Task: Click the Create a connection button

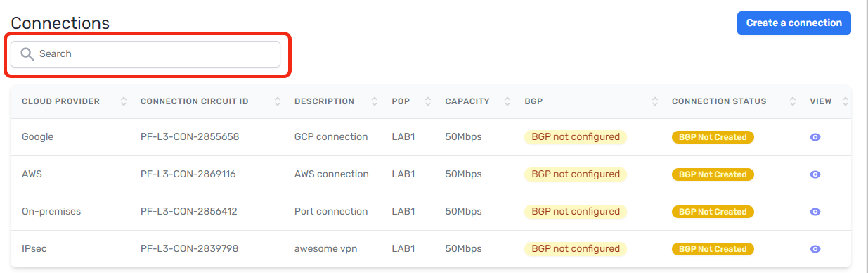Action: (794, 23)
